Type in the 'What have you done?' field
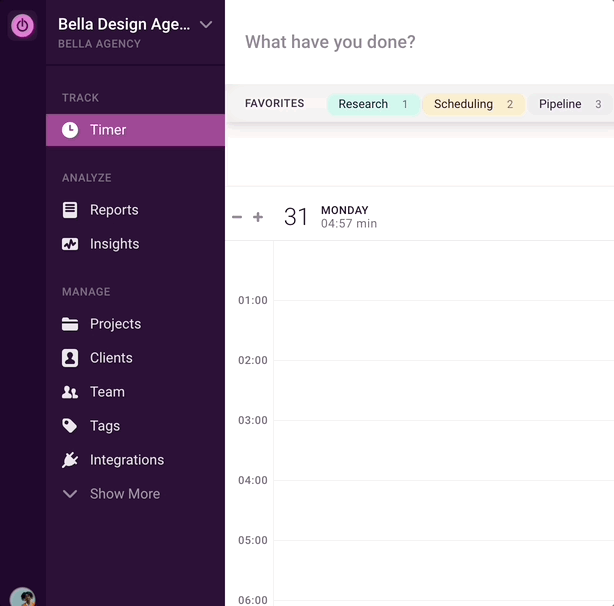This screenshot has width=614, height=606. pyautogui.click(x=420, y=42)
